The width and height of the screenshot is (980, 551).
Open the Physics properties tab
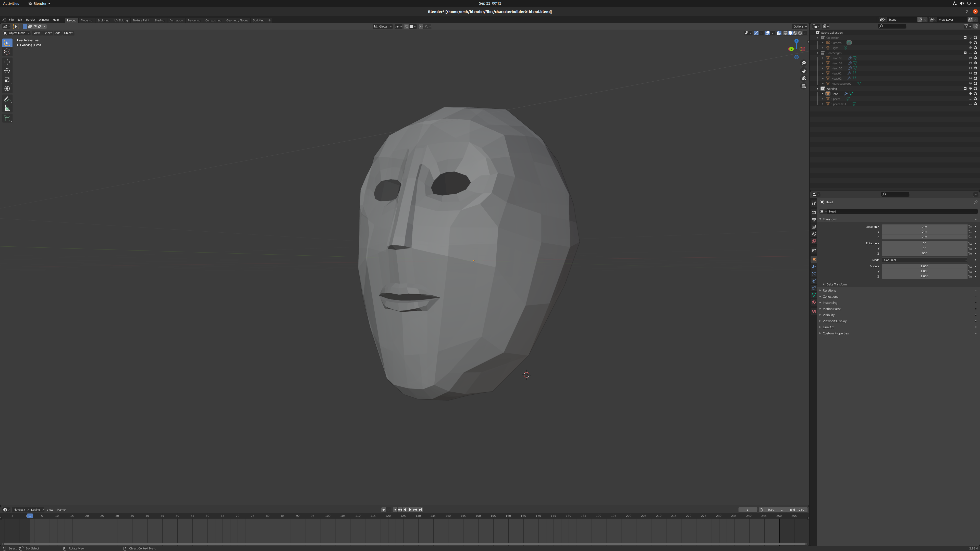coord(814,281)
